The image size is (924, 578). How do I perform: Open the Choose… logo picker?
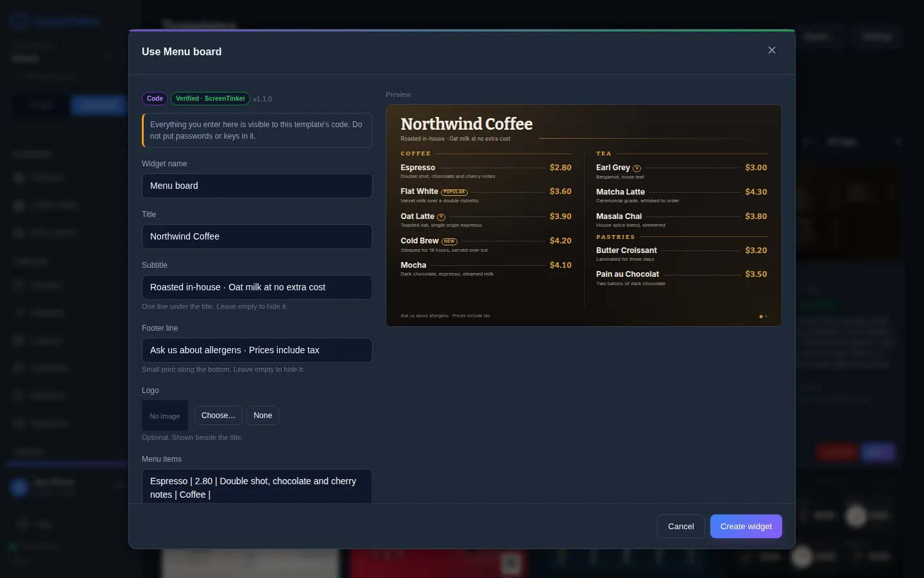click(218, 416)
